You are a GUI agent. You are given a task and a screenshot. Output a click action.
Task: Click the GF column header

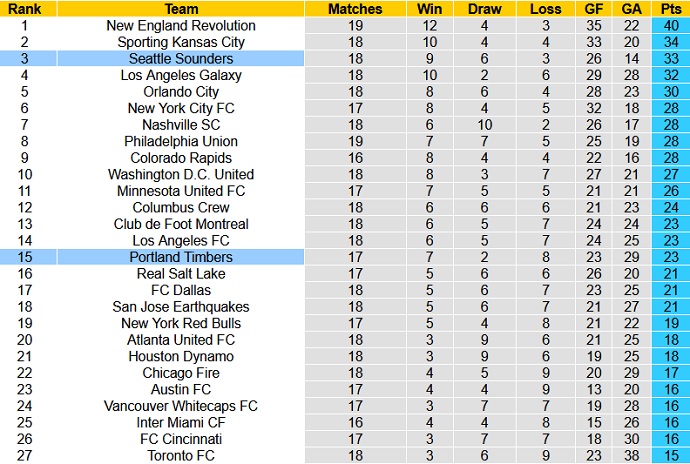coord(594,9)
